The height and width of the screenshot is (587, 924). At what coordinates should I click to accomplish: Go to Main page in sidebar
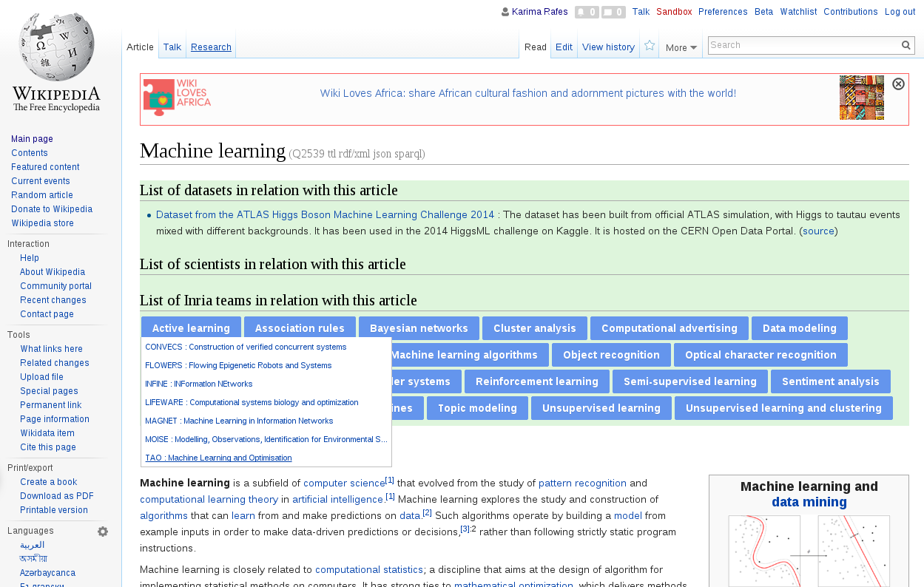[x=32, y=139]
